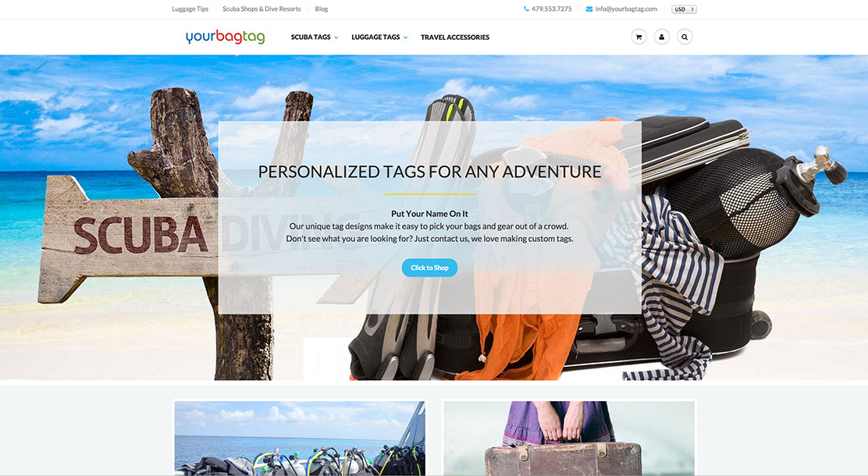Expand the Scuba Tags dropdown chevron
The image size is (868, 476).
click(336, 37)
